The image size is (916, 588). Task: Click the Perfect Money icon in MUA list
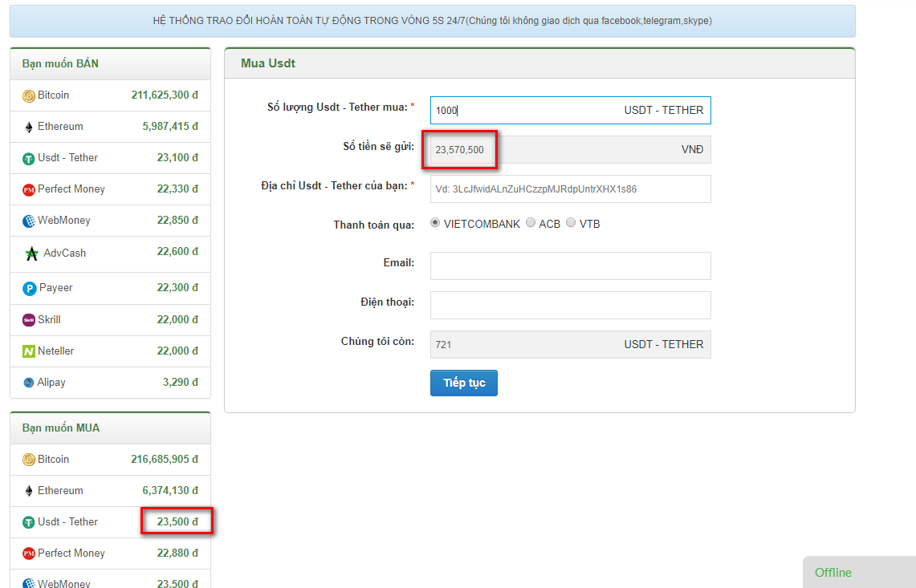(x=29, y=554)
